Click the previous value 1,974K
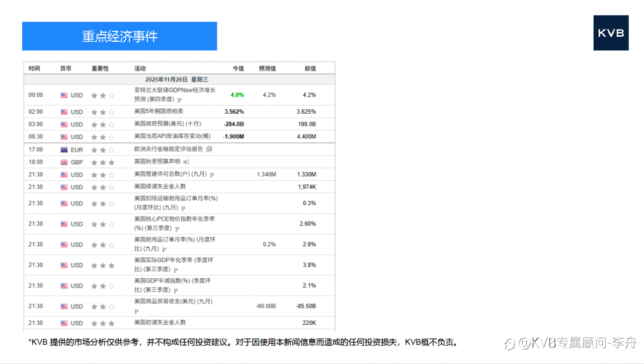 pos(307,187)
